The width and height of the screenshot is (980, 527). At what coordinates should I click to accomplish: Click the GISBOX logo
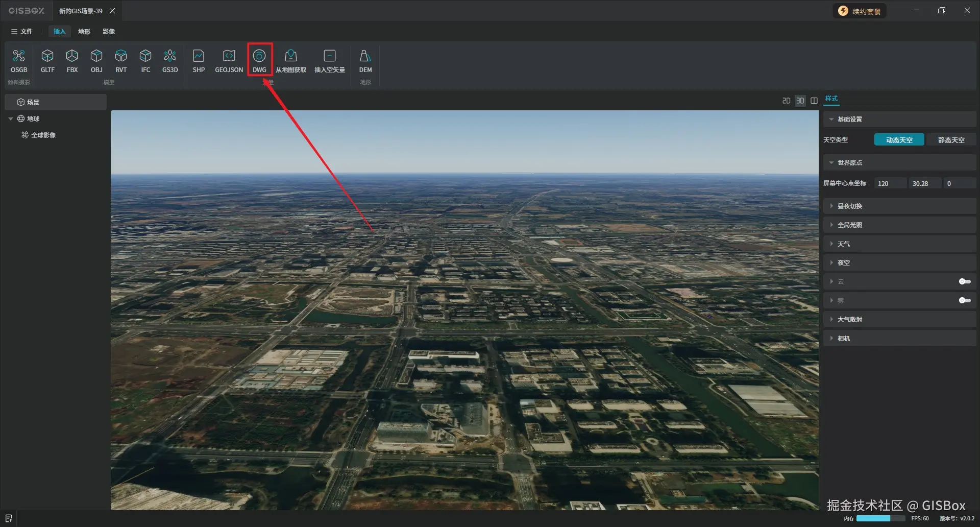(x=27, y=11)
